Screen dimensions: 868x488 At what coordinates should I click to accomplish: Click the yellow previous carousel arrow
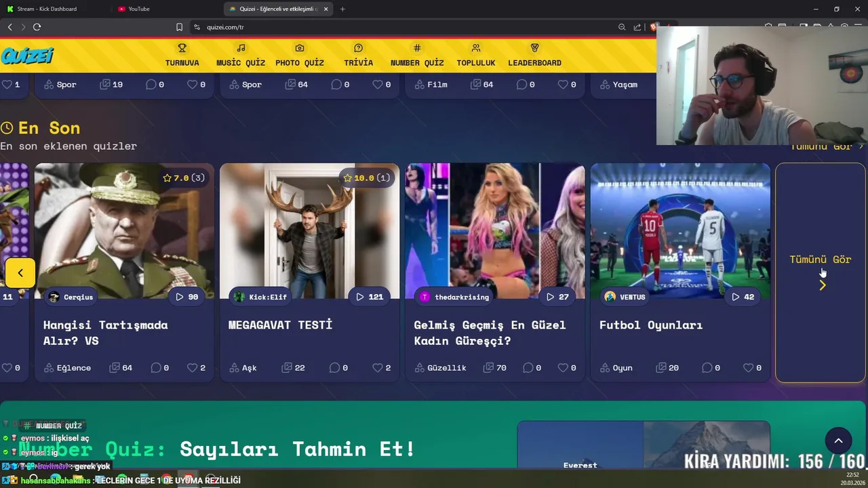pos(20,272)
